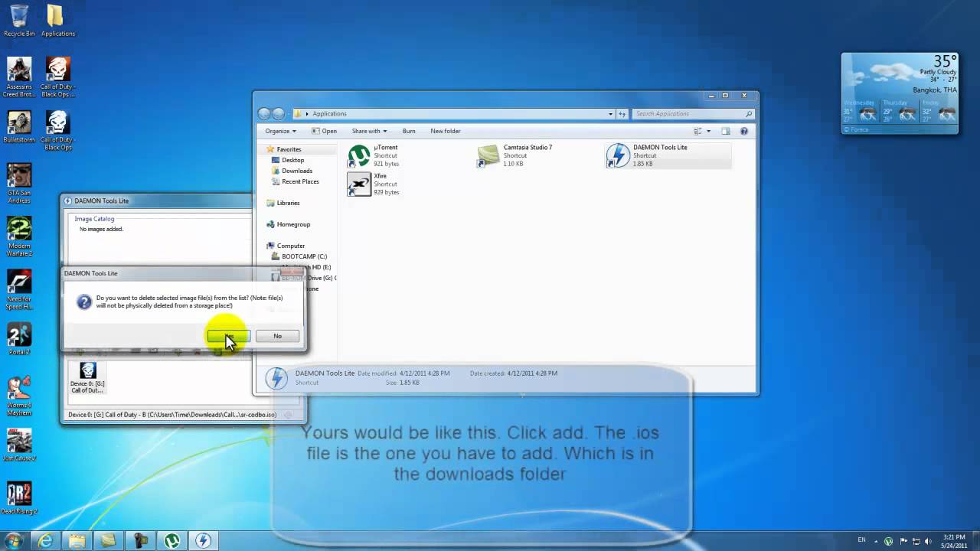Click the address bar refresh button
980x551 pixels.
click(622, 113)
